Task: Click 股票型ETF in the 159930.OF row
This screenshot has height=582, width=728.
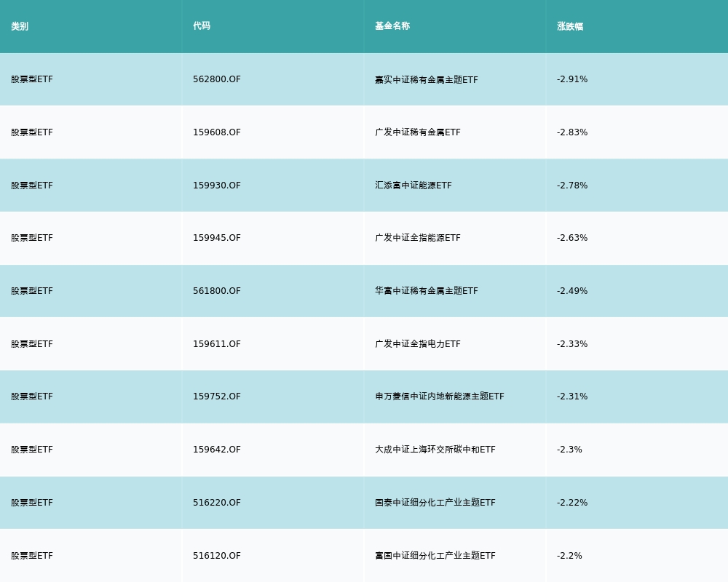Action: click(x=32, y=186)
